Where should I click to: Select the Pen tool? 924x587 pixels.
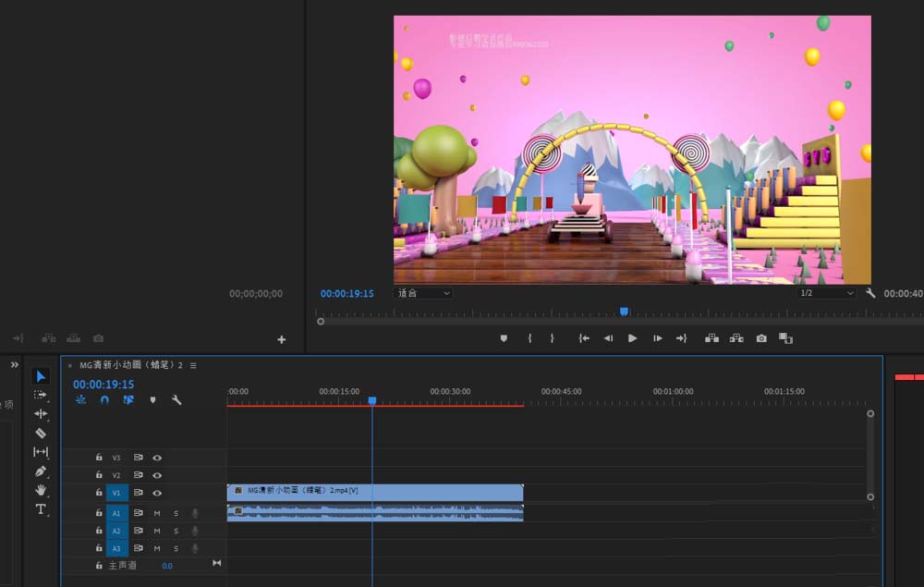pyautogui.click(x=40, y=471)
